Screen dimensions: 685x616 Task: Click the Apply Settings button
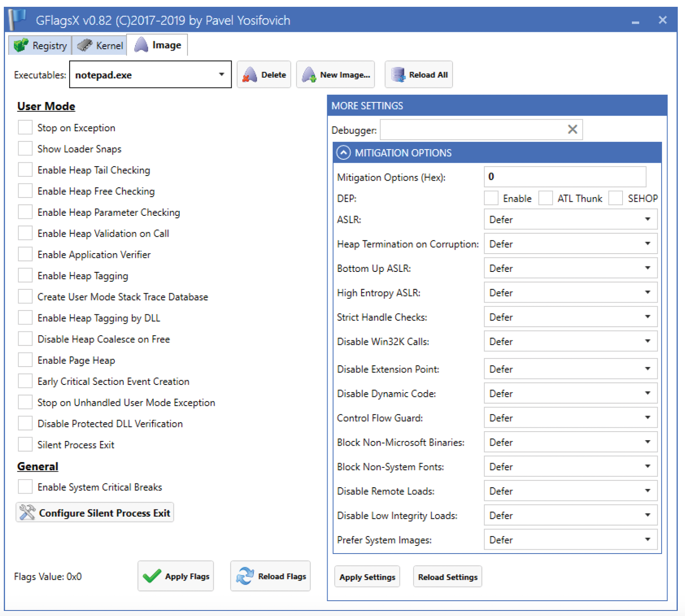point(367,576)
